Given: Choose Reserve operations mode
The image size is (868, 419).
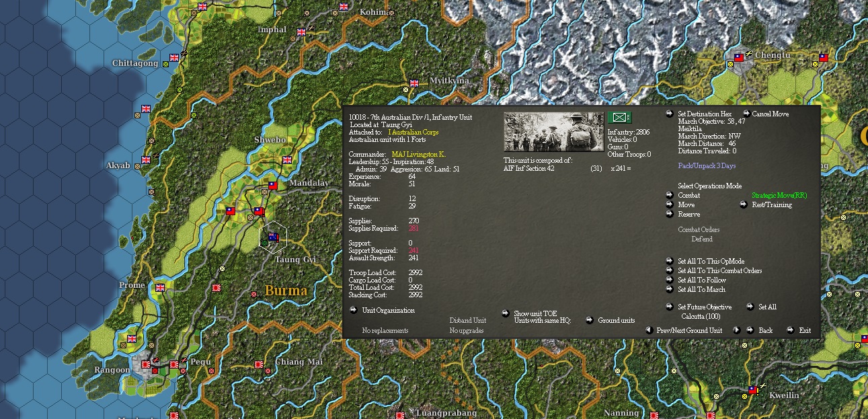Looking at the screenshot, I should tap(670, 214).
